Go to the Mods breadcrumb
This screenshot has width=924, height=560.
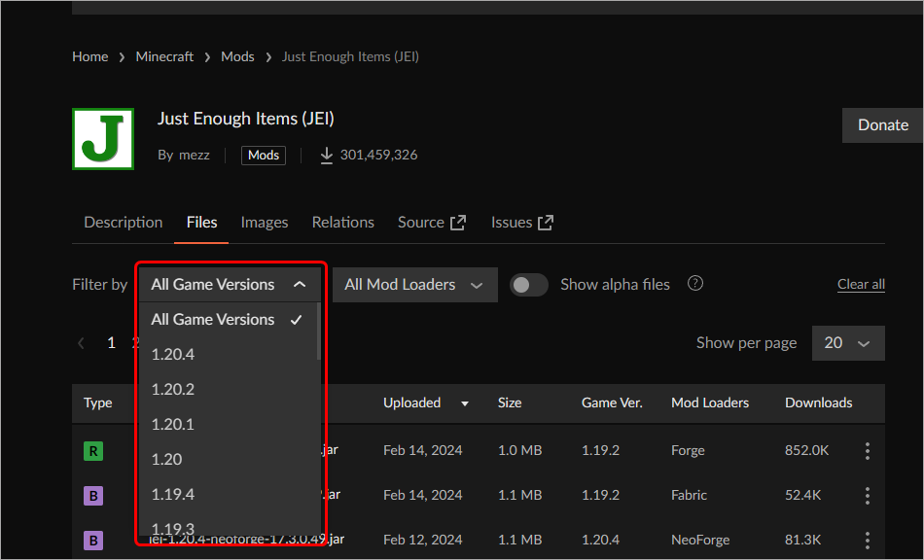click(237, 56)
